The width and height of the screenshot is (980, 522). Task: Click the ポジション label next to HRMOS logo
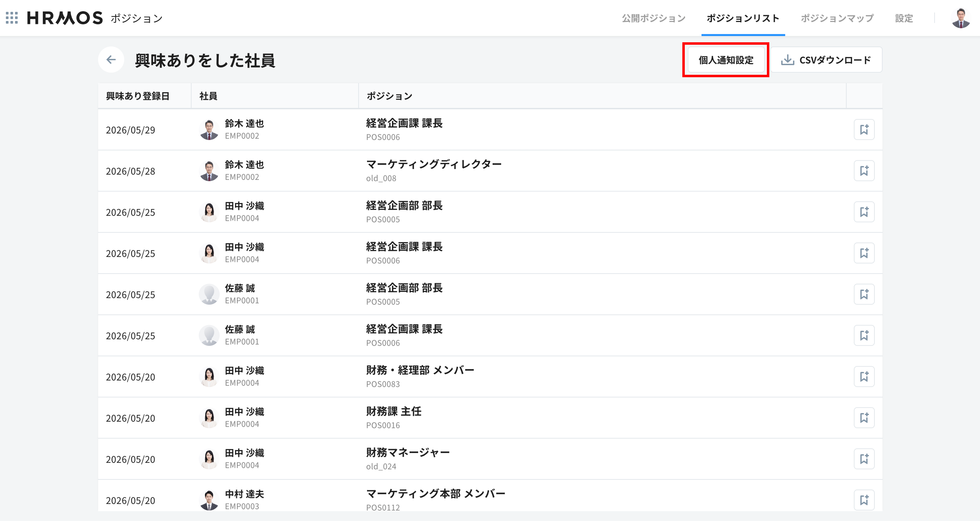137,18
